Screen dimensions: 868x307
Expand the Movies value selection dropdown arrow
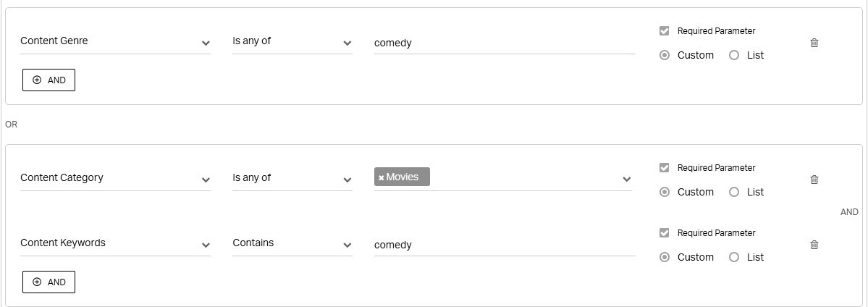[627, 179]
